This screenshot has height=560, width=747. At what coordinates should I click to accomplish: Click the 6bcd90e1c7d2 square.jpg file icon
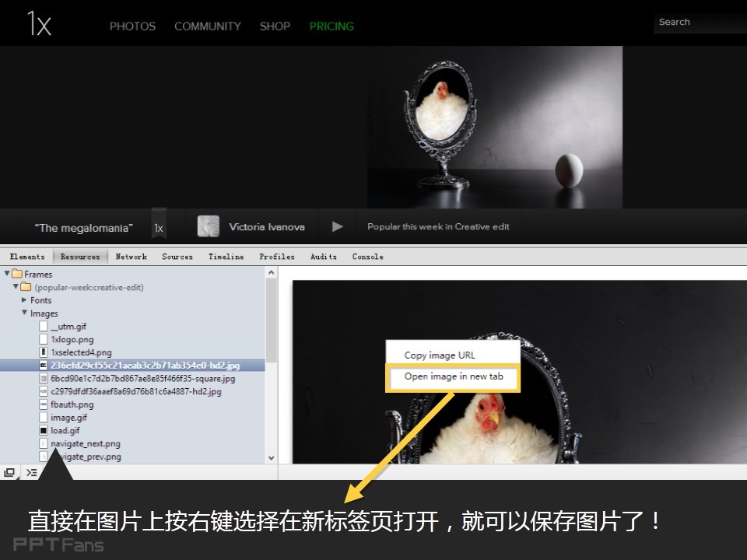click(x=44, y=379)
